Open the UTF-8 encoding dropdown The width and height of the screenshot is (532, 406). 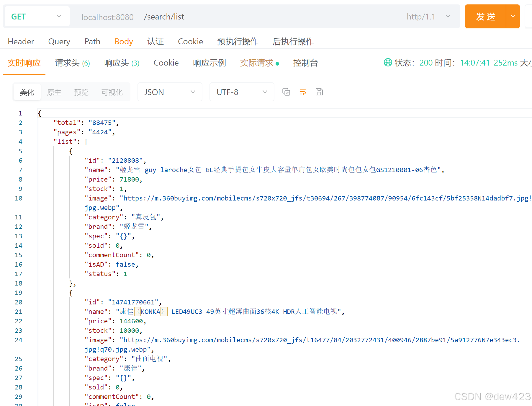click(x=242, y=92)
